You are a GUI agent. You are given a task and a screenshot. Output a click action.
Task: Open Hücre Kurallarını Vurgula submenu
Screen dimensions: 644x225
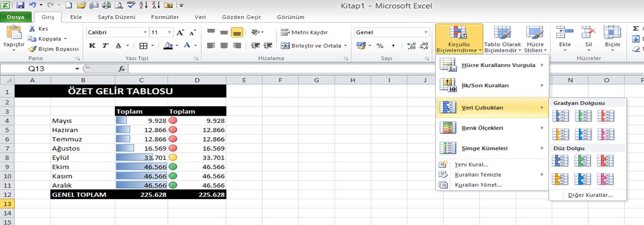[x=492, y=65]
